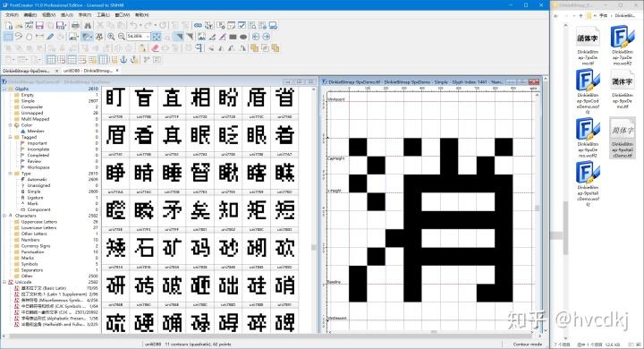
Task: Collapse the Glyphs tree node
Action: (x=4, y=89)
